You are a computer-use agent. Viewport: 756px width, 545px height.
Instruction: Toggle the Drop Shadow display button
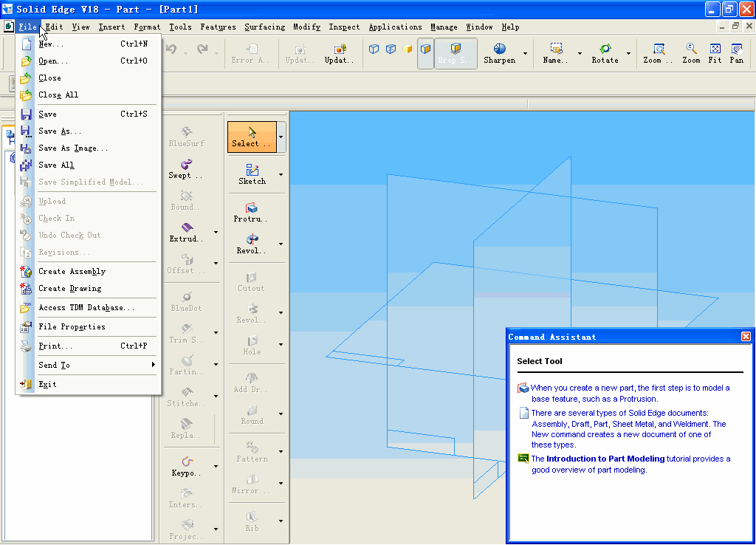[456, 53]
